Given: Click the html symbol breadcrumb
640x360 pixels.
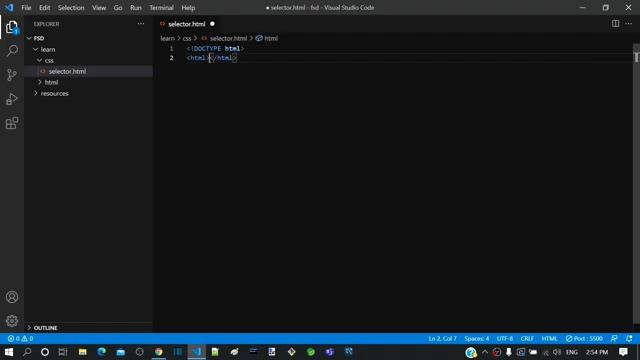Looking at the screenshot, I should 267,38.
